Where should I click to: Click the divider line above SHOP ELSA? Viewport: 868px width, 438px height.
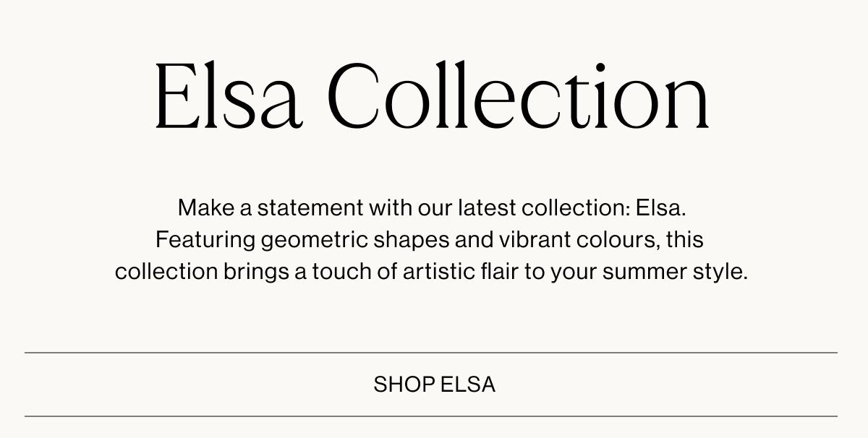tap(431, 353)
